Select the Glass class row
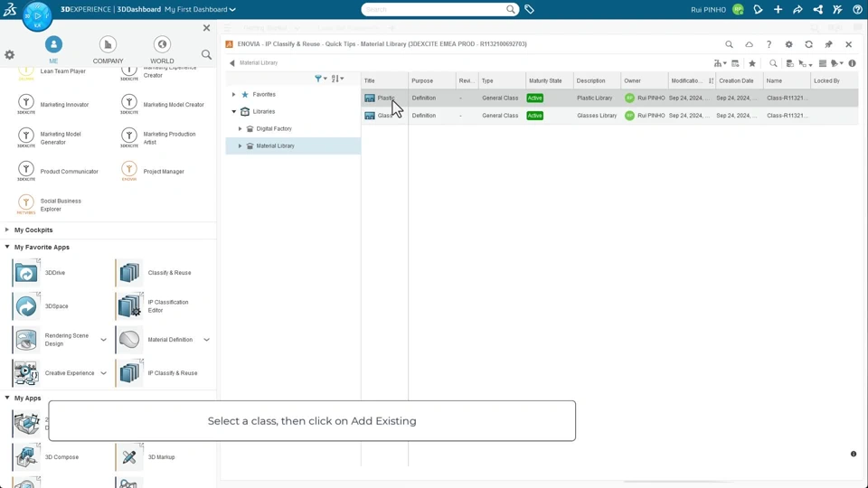Image resolution: width=868 pixels, height=488 pixels. click(385, 116)
